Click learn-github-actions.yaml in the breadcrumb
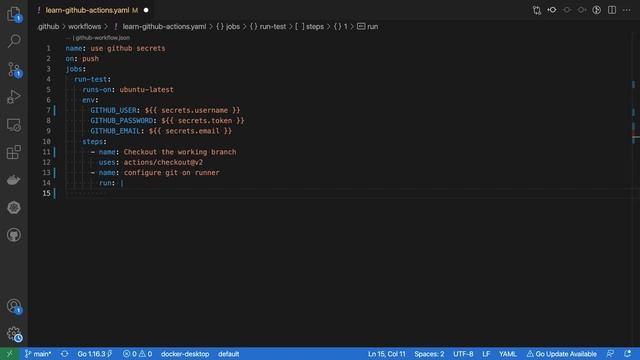This screenshot has height=360, width=640. coord(164,27)
